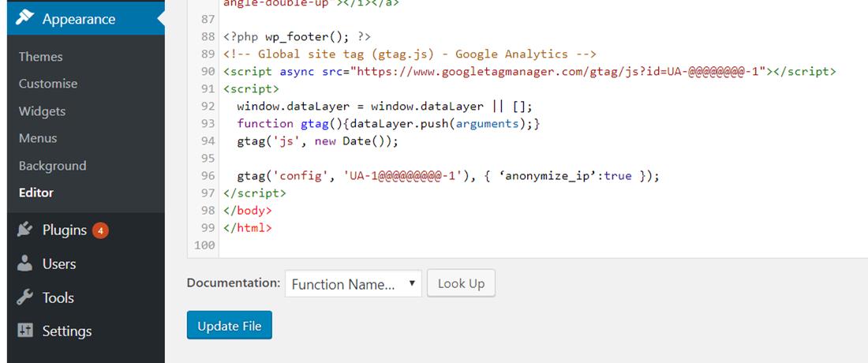The height and width of the screenshot is (363, 868).
Task: Click the Look Up button
Action: coord(461,283)
